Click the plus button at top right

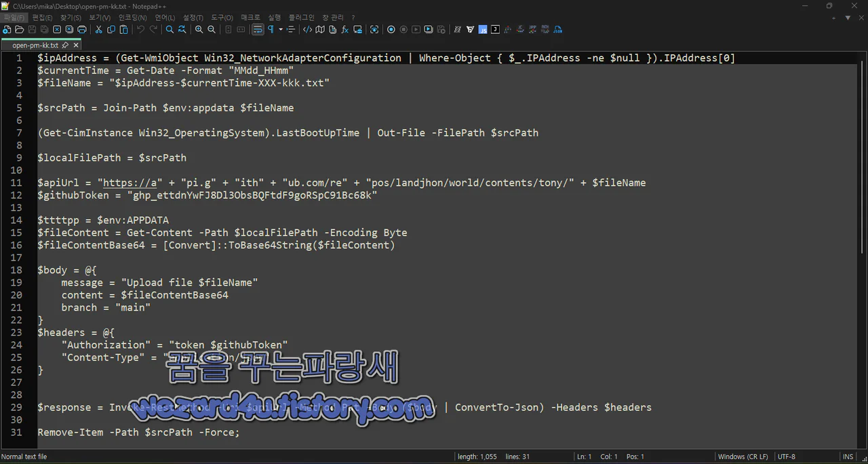coord(834,18)
